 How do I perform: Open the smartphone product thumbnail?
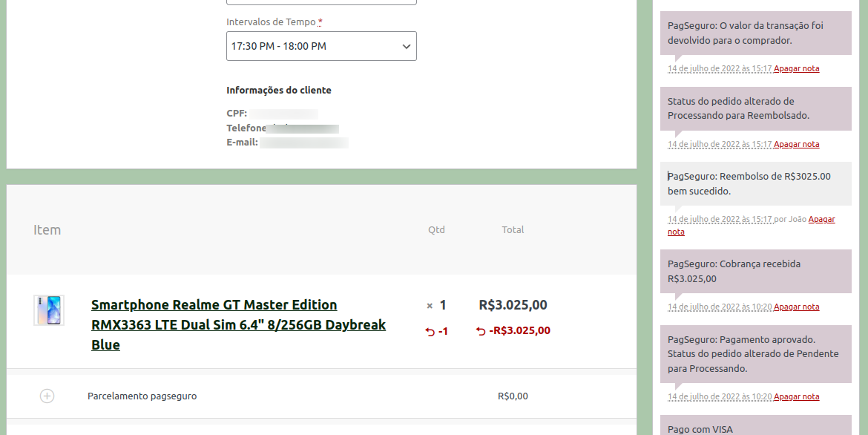click(x=49, y=310)
